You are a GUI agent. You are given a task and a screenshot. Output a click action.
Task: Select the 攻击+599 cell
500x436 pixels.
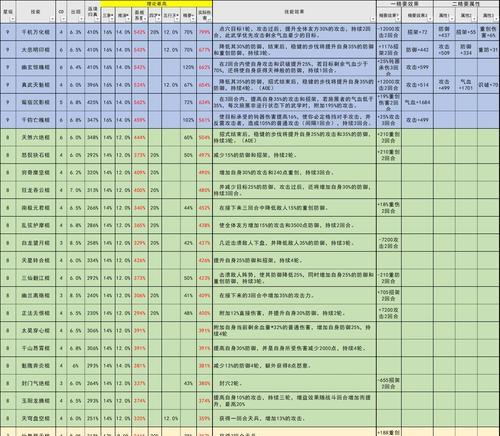[x=417, y=67]
